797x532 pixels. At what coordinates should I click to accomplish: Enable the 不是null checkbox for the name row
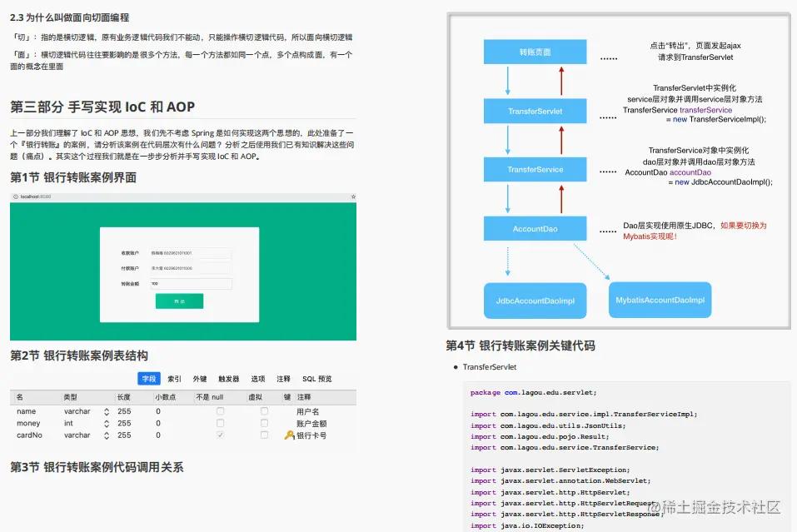point(220,411)
